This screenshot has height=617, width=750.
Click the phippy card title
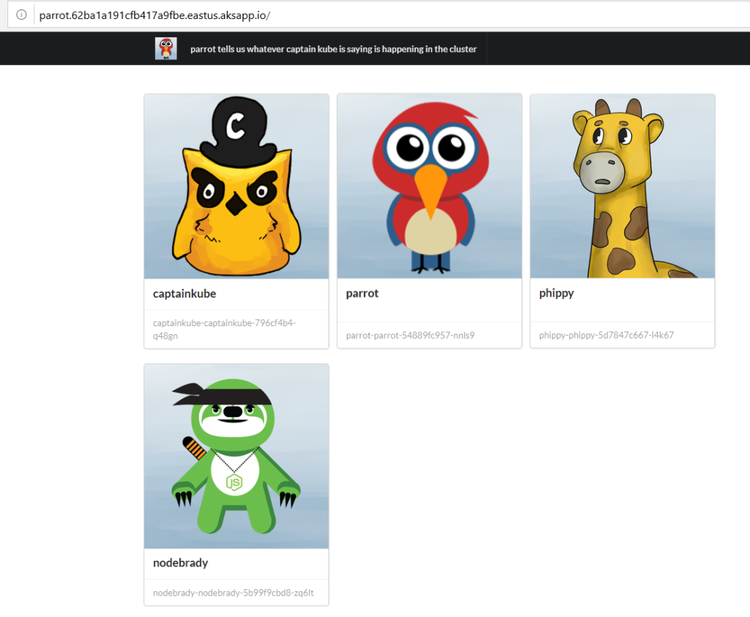(x=556, y=293)
